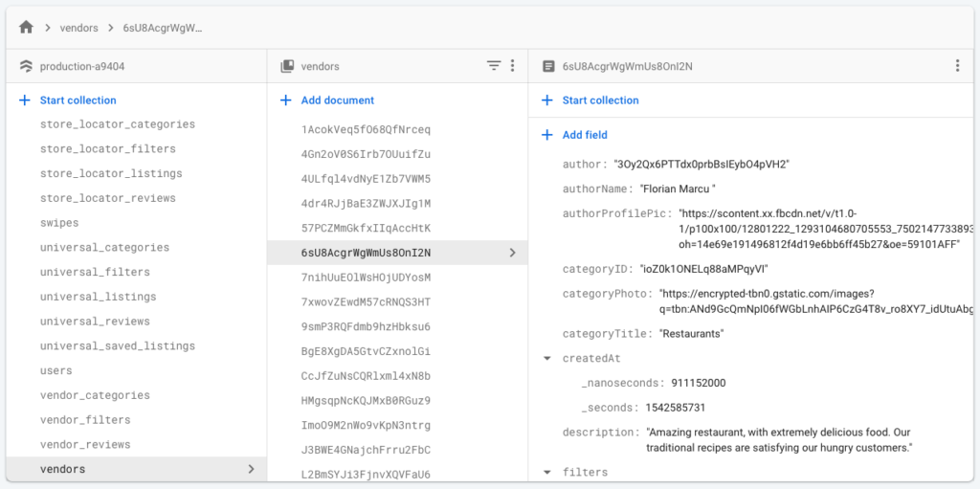Screen dimensions: 980x489
Task: Select the 6sU8AcgrWgW… breadcrumb entry
Action: click(163, 28)
